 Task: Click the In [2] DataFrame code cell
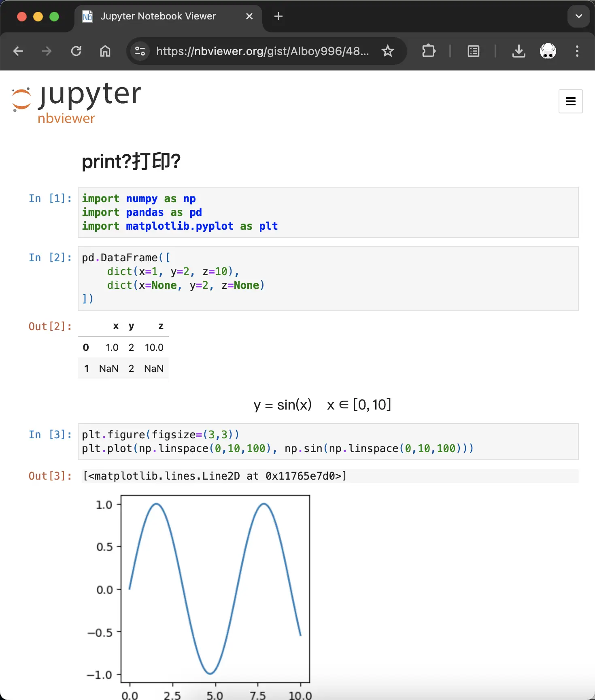pyautogui.click(x=328, y=278)
